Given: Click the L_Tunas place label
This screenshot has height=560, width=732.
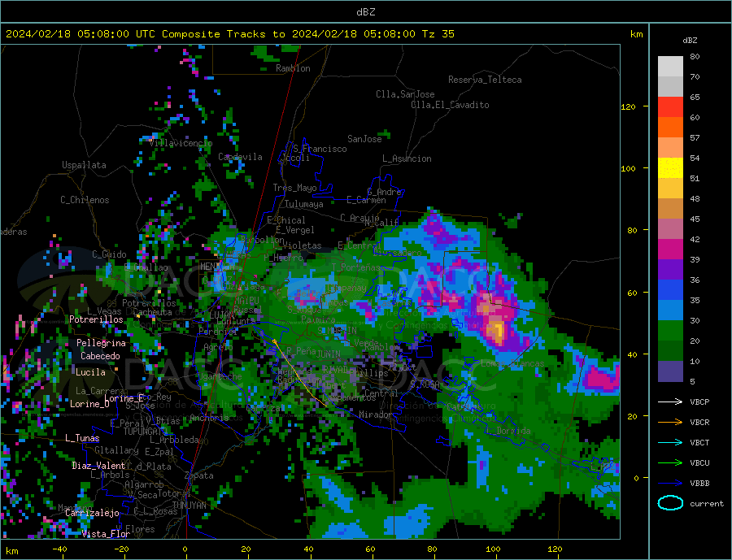Looking at the screenshot, I should (x=82, y=438).
